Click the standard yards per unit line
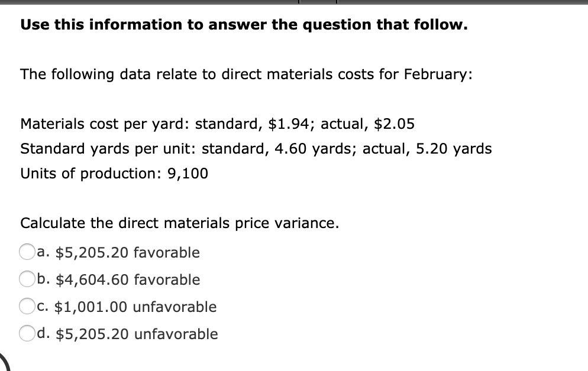This screenshot has width=588, height=371. coord(256,148)
